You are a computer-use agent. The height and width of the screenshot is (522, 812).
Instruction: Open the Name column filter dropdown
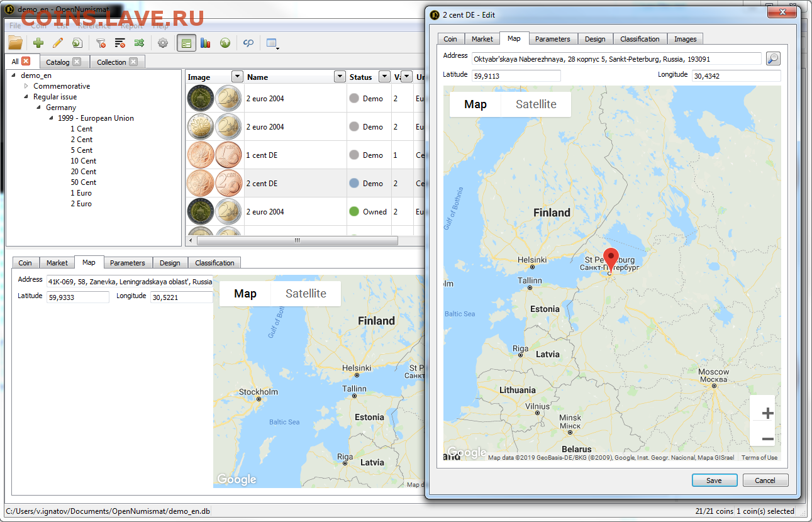pos(340,77)
